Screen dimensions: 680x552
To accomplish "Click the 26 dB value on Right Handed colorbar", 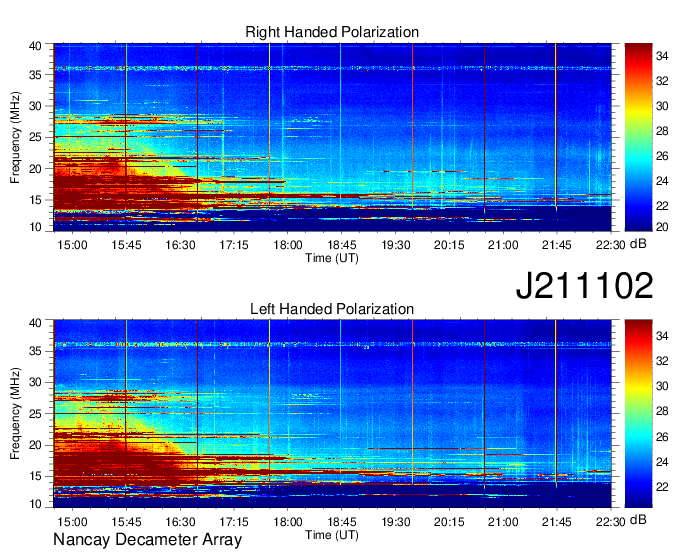I will point(662,156).
